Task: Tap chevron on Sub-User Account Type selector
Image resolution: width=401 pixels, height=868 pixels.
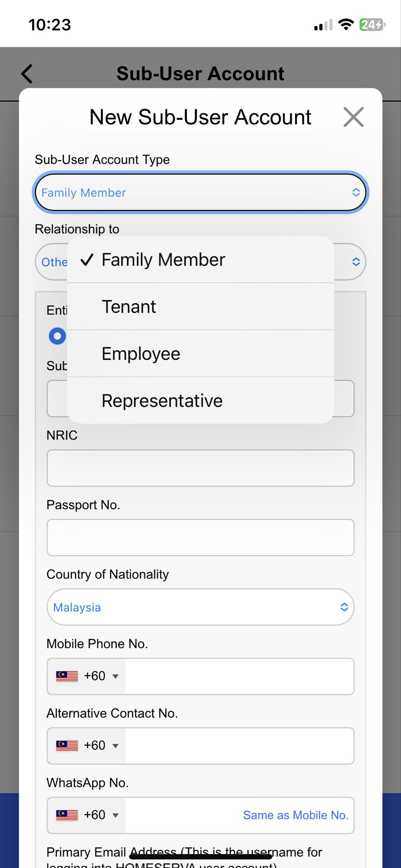Action: (x=356, y=192)
